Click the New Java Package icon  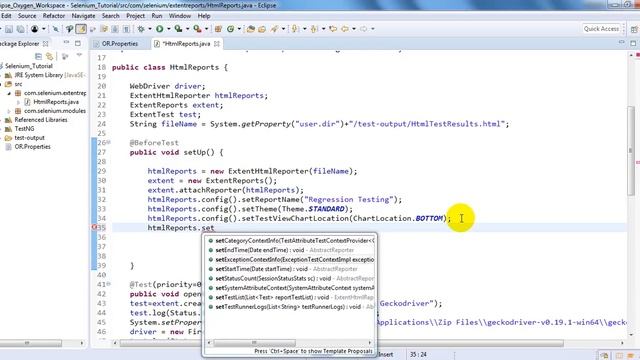(x=218, y=29)
